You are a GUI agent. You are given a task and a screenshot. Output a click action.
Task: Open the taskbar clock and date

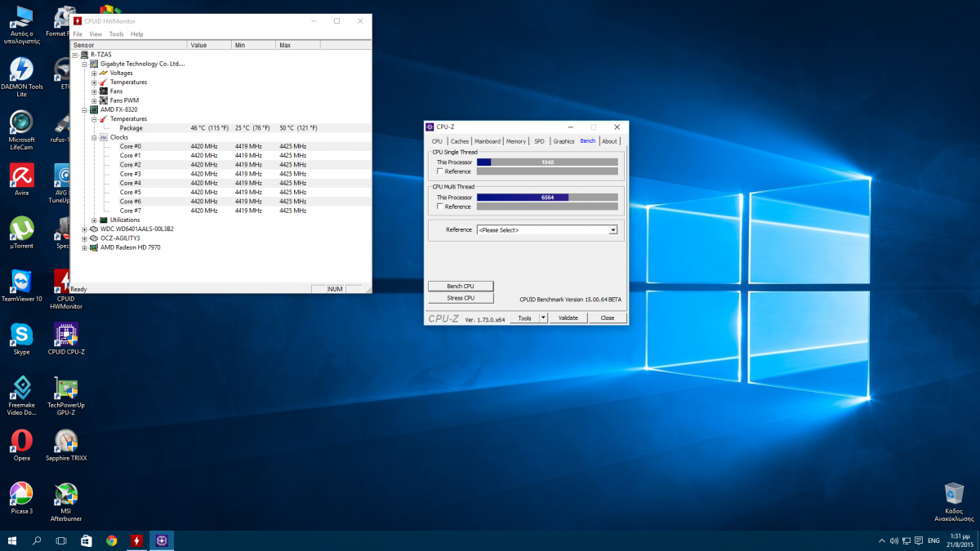pyautogui.click(x=961, y=540)
